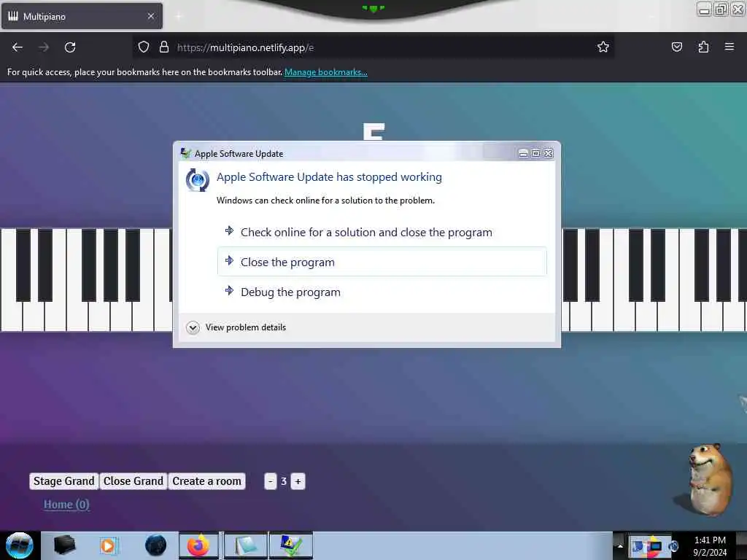Launch the media player taskbar icon

[x=108, y=545]
